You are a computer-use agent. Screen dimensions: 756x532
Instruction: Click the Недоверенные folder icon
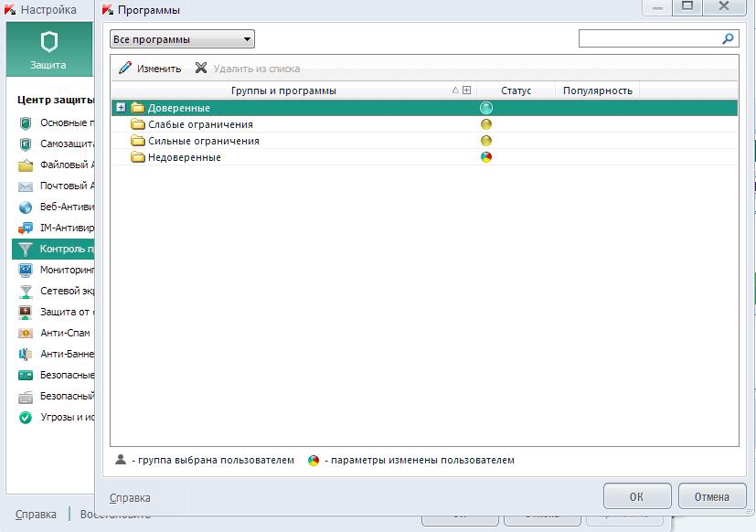[138, 157]
